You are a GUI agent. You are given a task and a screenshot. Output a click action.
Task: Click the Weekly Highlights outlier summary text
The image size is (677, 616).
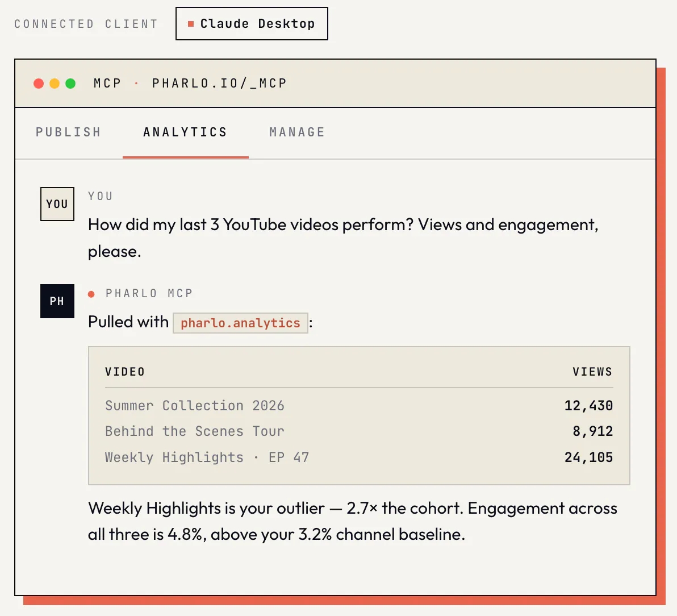coord(353,522)
